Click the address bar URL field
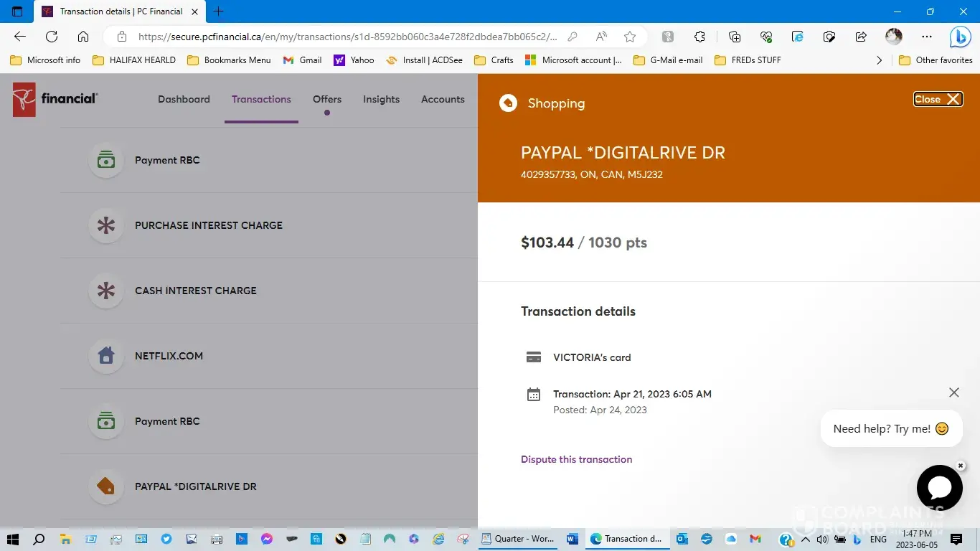Viewport: 980px width, 551px height. coord(344,37)
